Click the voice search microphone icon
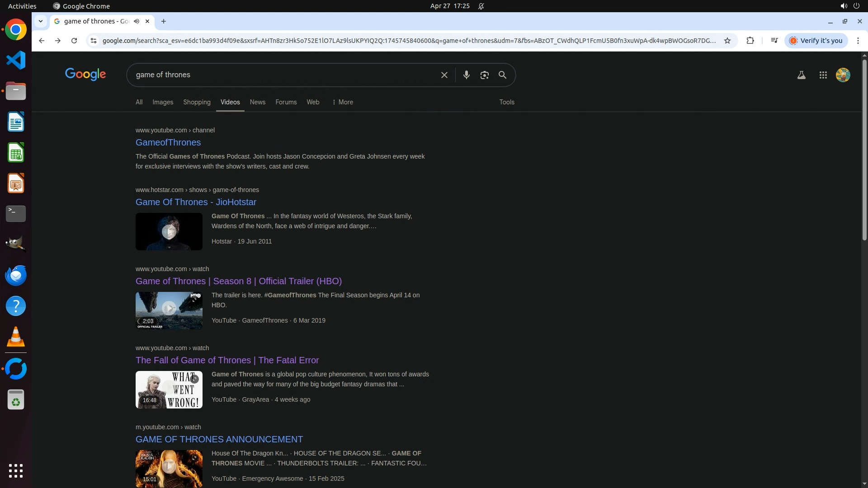Viewport: 868px width, 488px height. pos(466,75)
